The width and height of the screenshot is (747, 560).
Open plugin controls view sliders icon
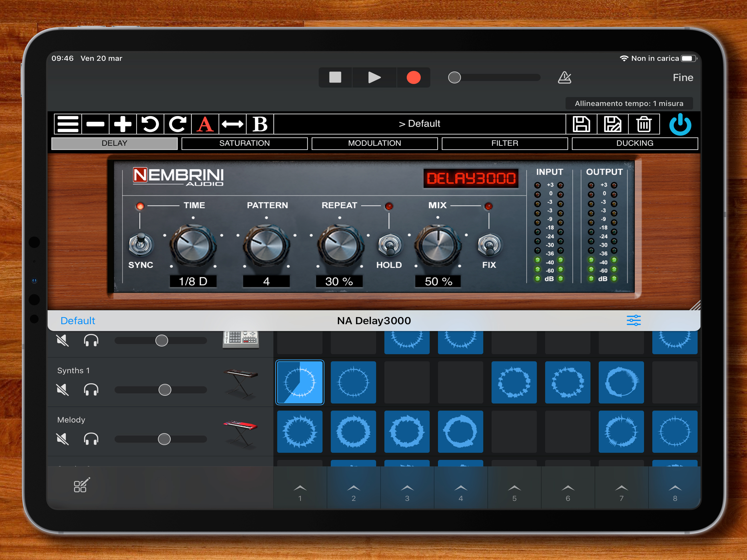coord(634,320)
